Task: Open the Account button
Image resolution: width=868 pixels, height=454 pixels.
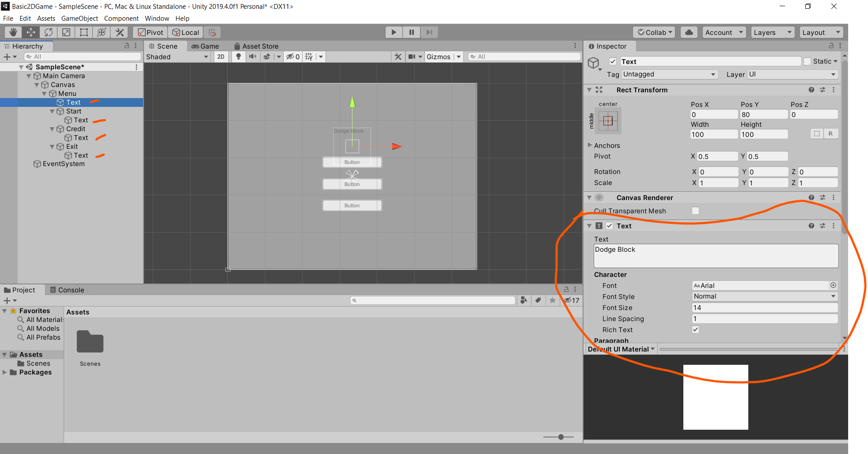Action: [724, 32]
